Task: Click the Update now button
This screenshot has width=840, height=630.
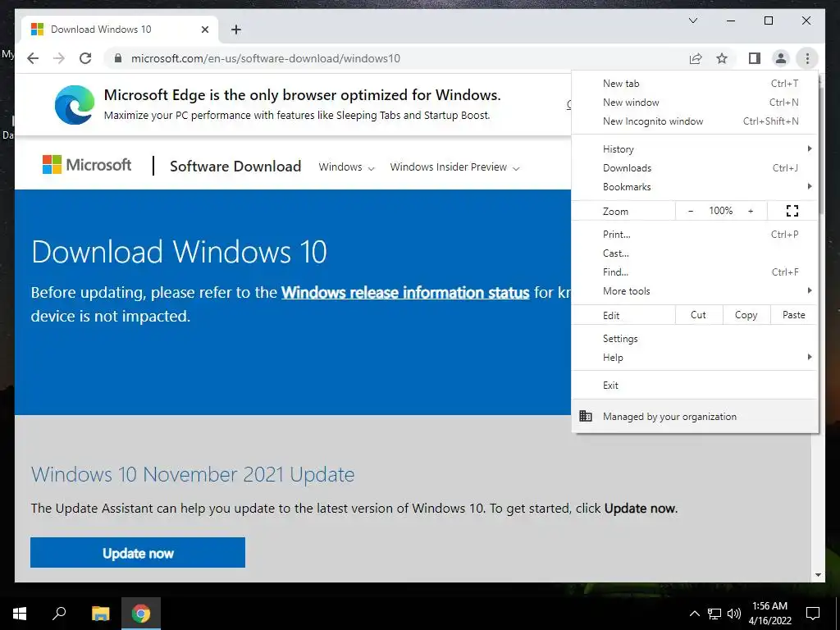Action: pyautogui.click(x=138, y=552)
